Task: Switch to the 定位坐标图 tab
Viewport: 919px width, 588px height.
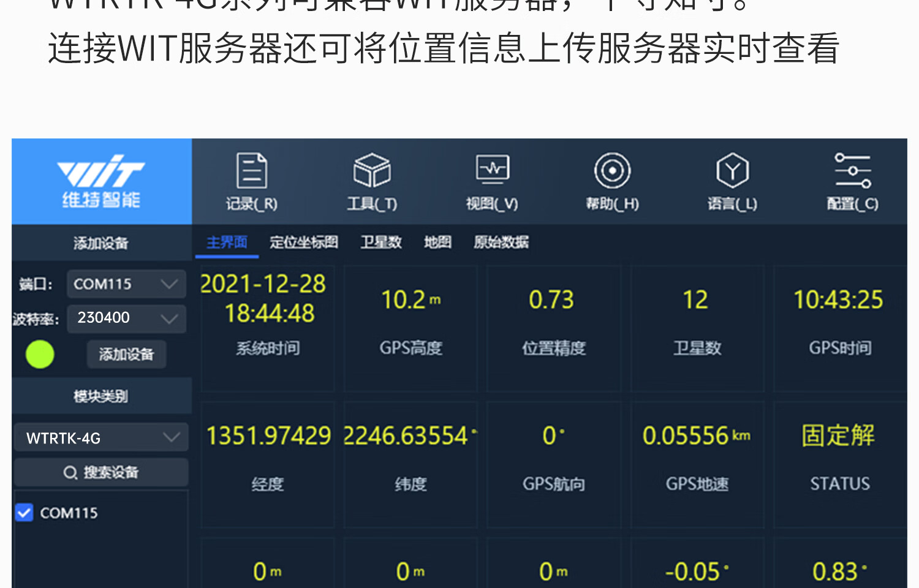Action: click(303, 243)
